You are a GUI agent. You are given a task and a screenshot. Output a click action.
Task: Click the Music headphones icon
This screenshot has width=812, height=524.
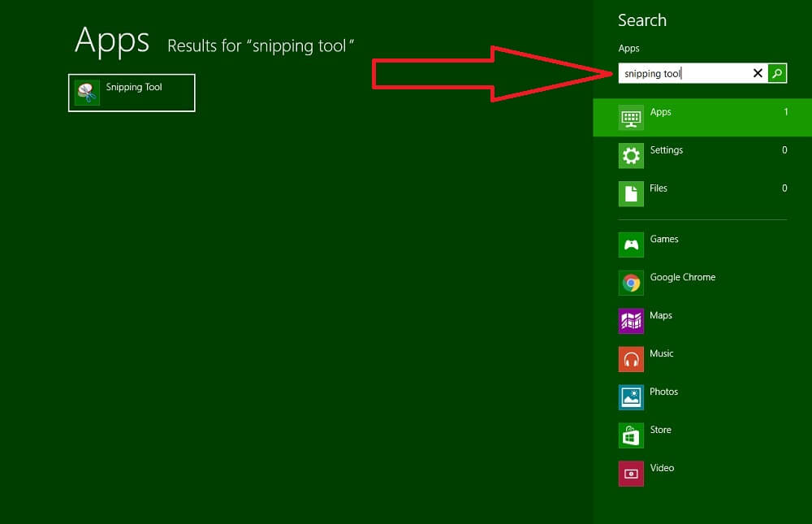point(631,359)
